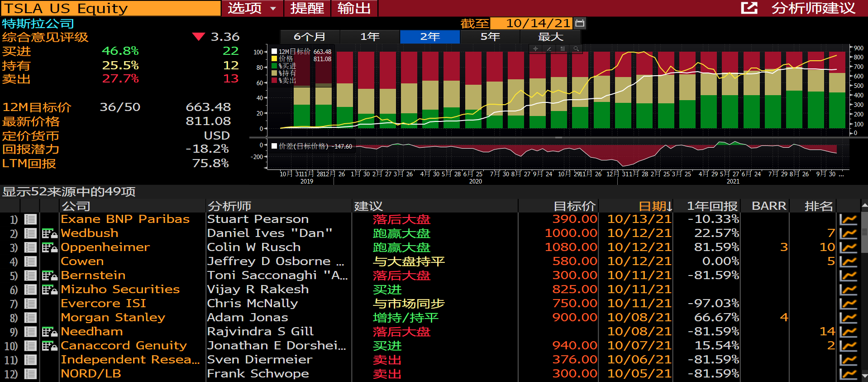This screenshot has width=868, height=382.
Task: Open the Mizuho Securities firm link
Action: (x=120, y=290)
